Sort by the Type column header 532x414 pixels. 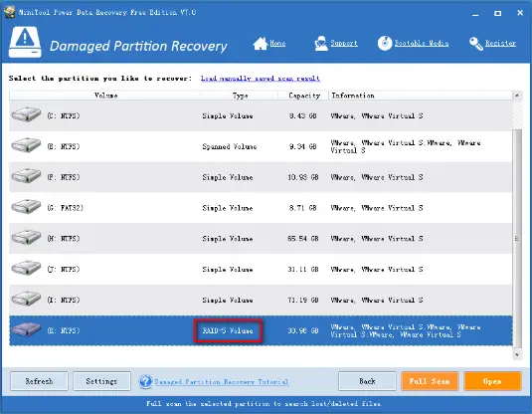[x=240, y=96]
